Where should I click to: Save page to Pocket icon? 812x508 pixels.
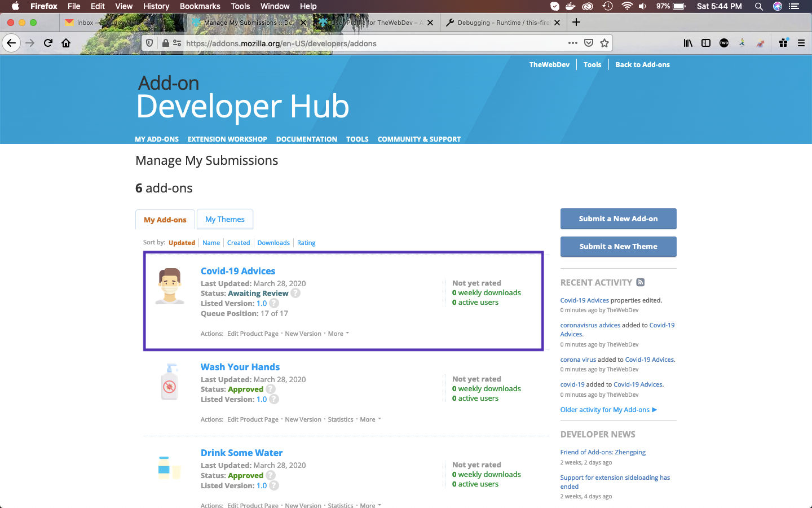(x=589, y=43)
